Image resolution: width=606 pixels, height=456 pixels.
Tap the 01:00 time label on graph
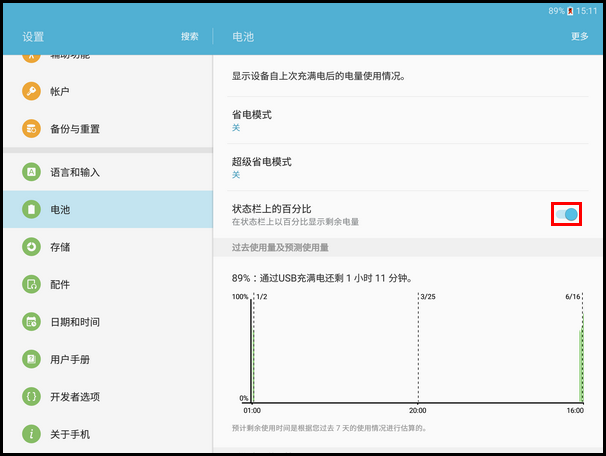click(x=252, y=410)
